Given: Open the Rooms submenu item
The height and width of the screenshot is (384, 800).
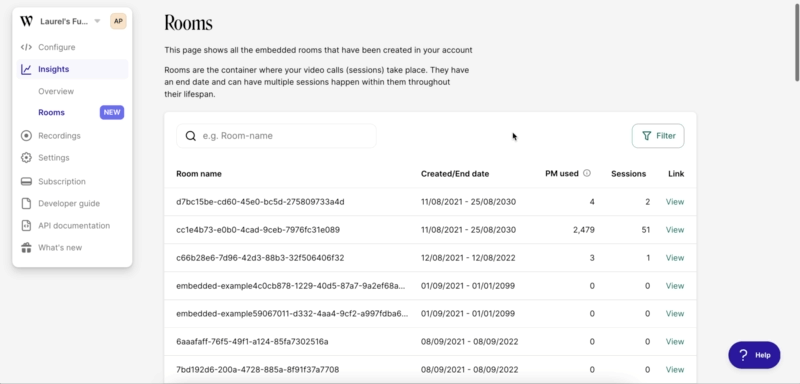Looking at the screenshot, I should point(52,113).
